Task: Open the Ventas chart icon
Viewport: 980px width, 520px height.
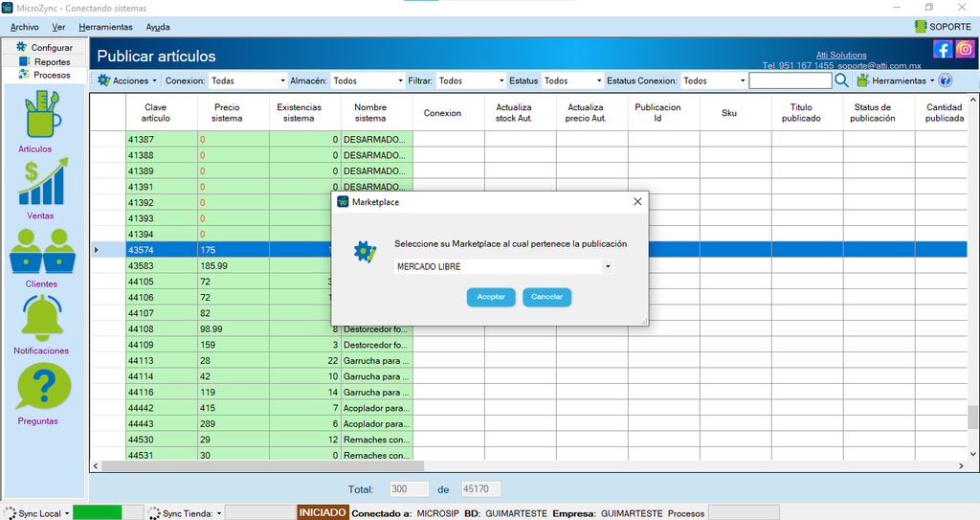Action: 42,181
